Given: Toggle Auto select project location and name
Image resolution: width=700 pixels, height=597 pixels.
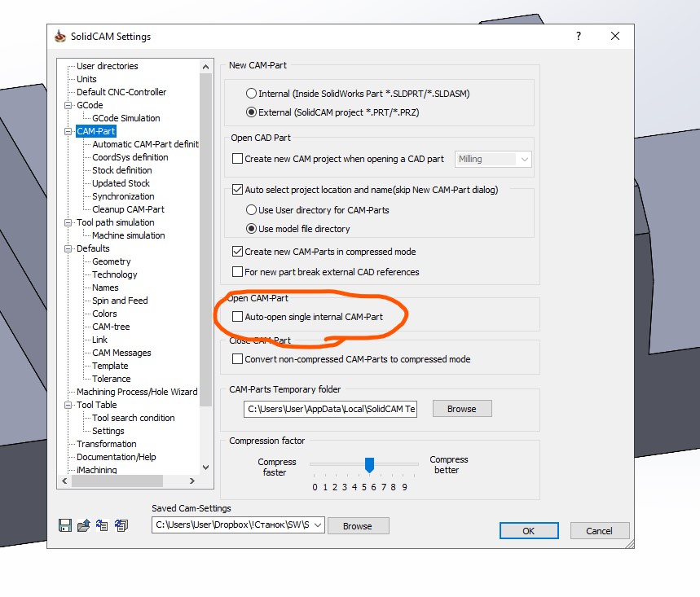Looking at the screenshot, I should pyautogui.click(x=237, y=190).
